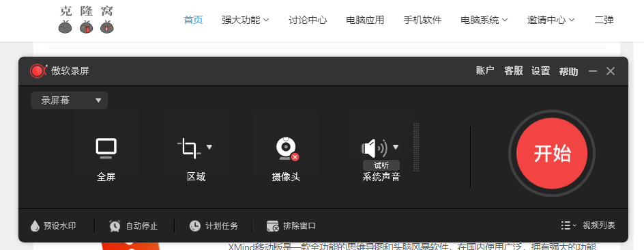Open the 客服 support menu
Viewport: 644px width, 250px height.
(514, 71)
